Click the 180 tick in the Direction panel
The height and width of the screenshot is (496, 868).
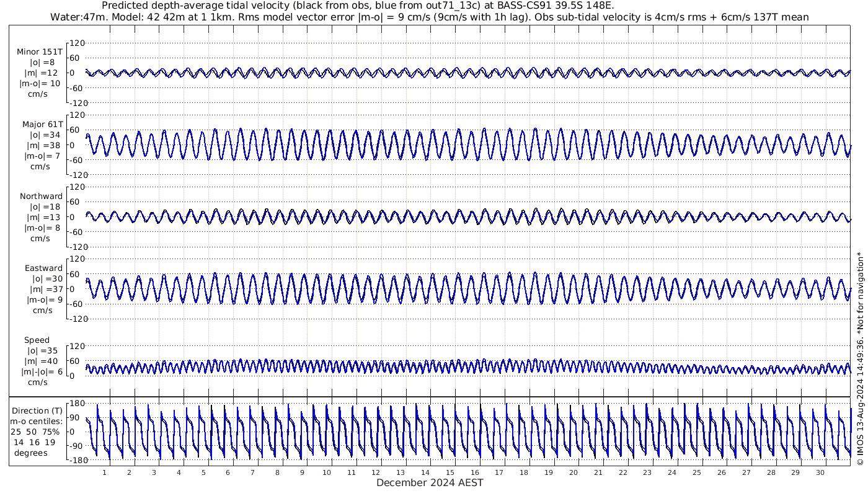(x=77, y=404)
